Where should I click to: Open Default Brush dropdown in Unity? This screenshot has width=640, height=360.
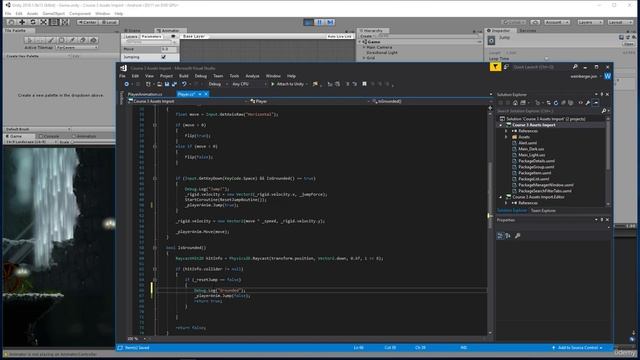(x=38, y=129)
